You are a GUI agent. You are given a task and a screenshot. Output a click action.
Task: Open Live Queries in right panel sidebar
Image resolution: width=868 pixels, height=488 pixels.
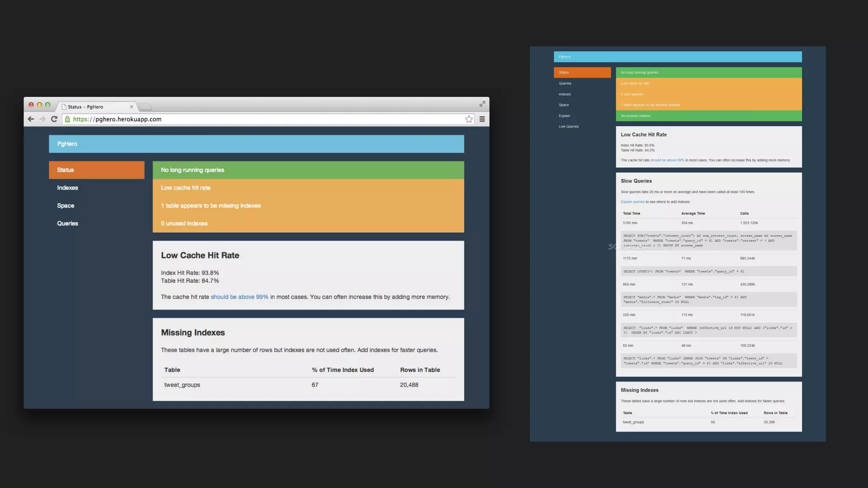tap(568, 126)
